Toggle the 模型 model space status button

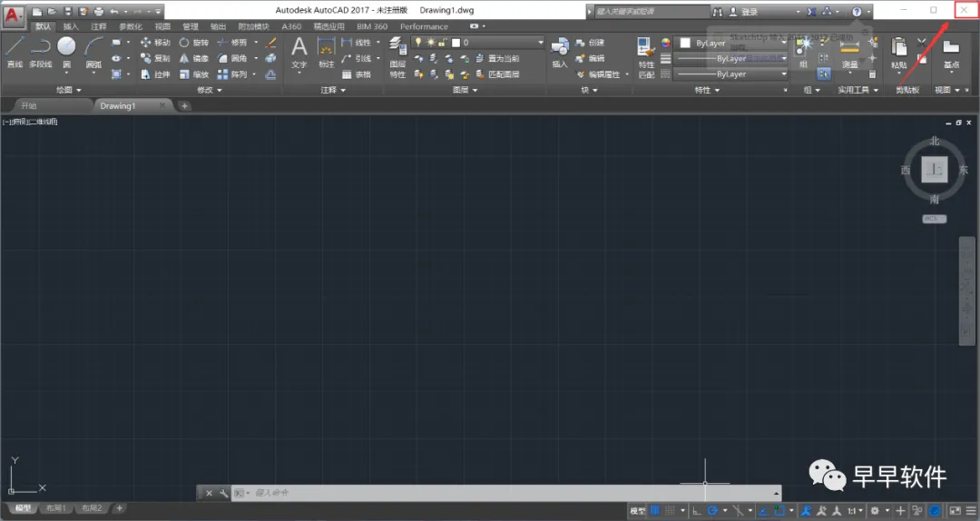click(638, 511)
